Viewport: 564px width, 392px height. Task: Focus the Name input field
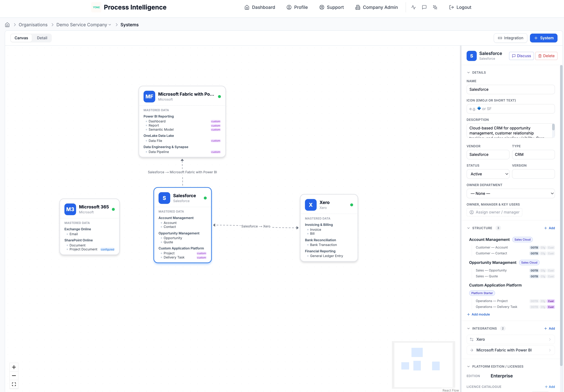point(510,89)
